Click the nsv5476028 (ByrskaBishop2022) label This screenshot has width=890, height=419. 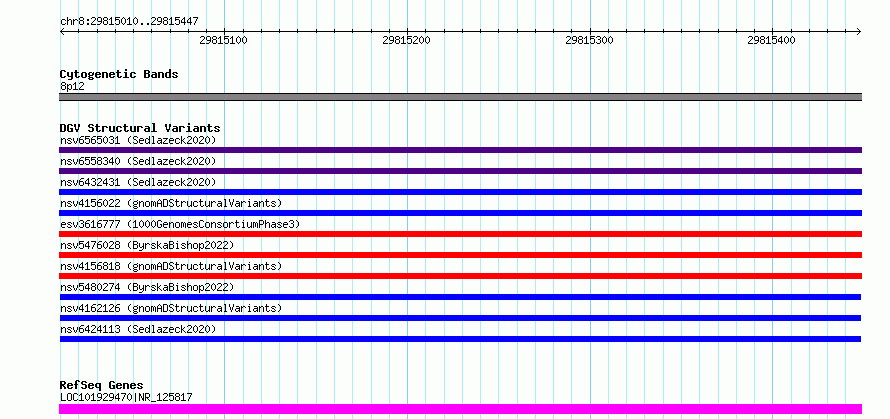(x=147, y=245)
